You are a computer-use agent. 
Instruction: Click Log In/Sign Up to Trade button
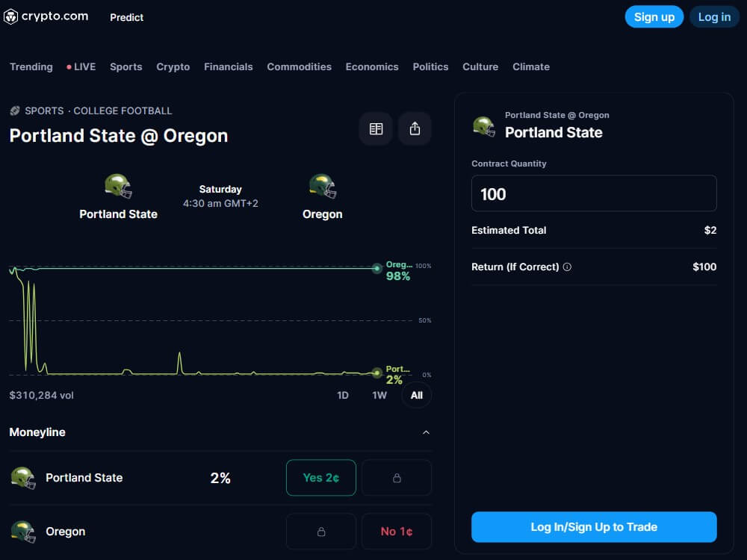pyautogui.click(x=594, y=526)
